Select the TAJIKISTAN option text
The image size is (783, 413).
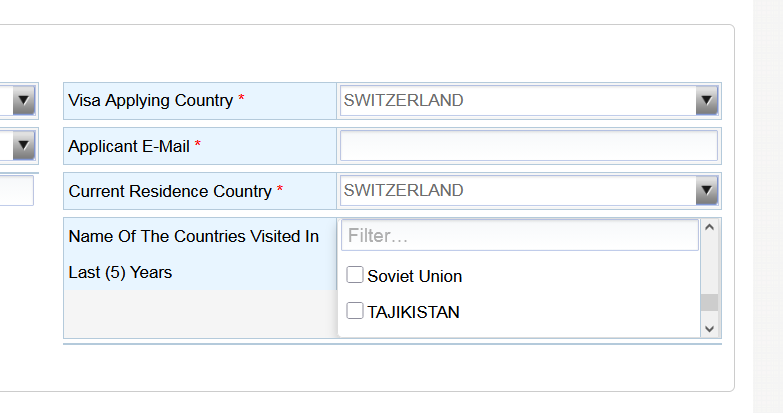coord(413,312)
